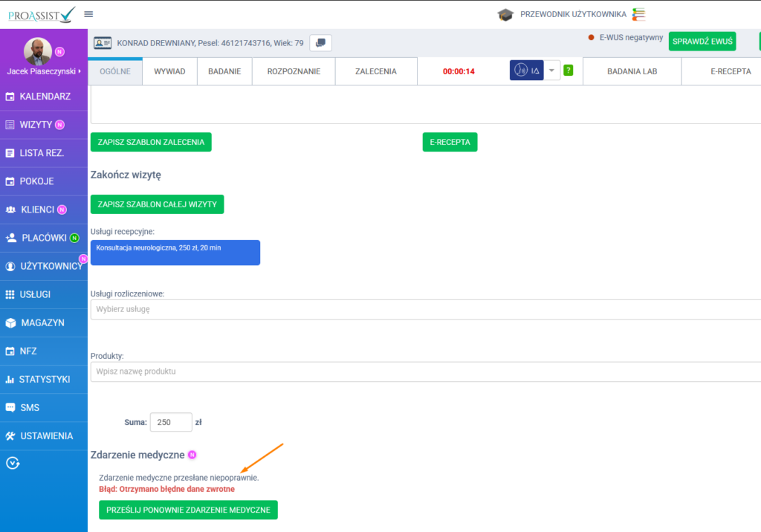The image size is (761, 532).
Task: Collapse sidebar with bottom chevron circle icon
Action: (12, 463)
